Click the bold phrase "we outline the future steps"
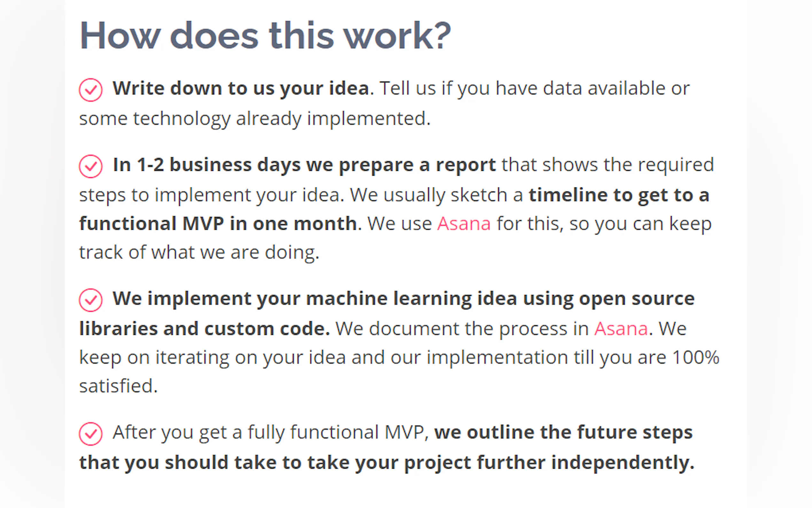 [x=563, y=432]
